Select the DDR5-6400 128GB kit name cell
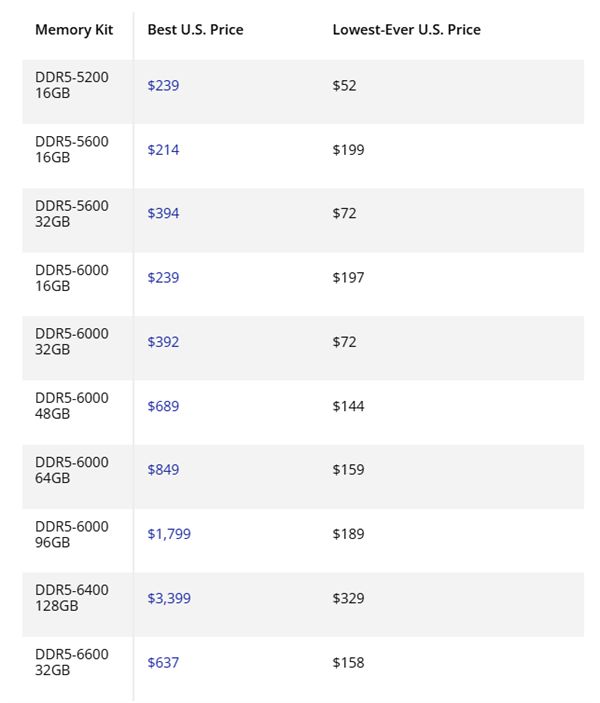600x703 pixels. pos(72,598)
